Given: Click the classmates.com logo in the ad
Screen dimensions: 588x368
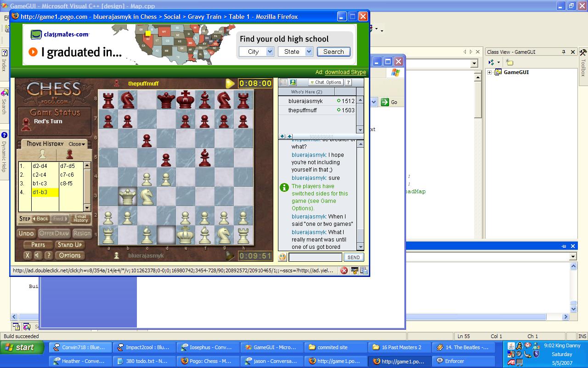Looking at the screenshot, I should coord(60,34).
